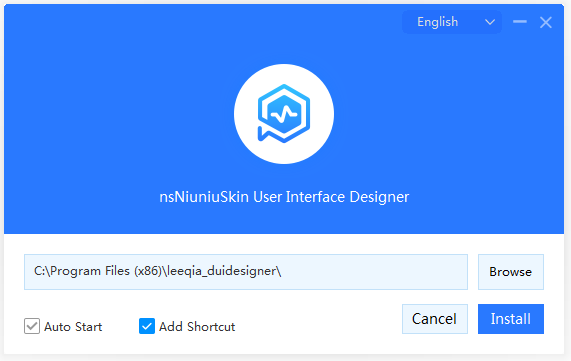
Task: Click the pulse waveform inside the logo
Action: pyautogui.click(x=284, y=114)
